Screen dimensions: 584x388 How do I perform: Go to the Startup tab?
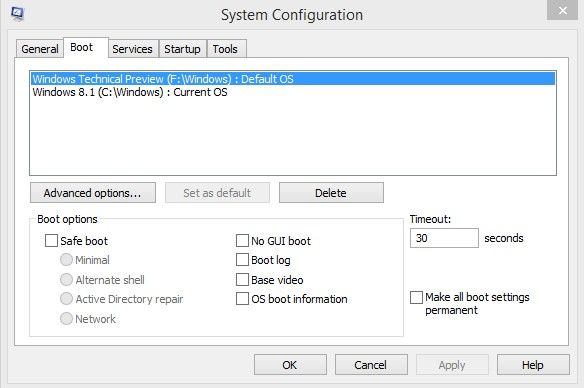point(182,49)
